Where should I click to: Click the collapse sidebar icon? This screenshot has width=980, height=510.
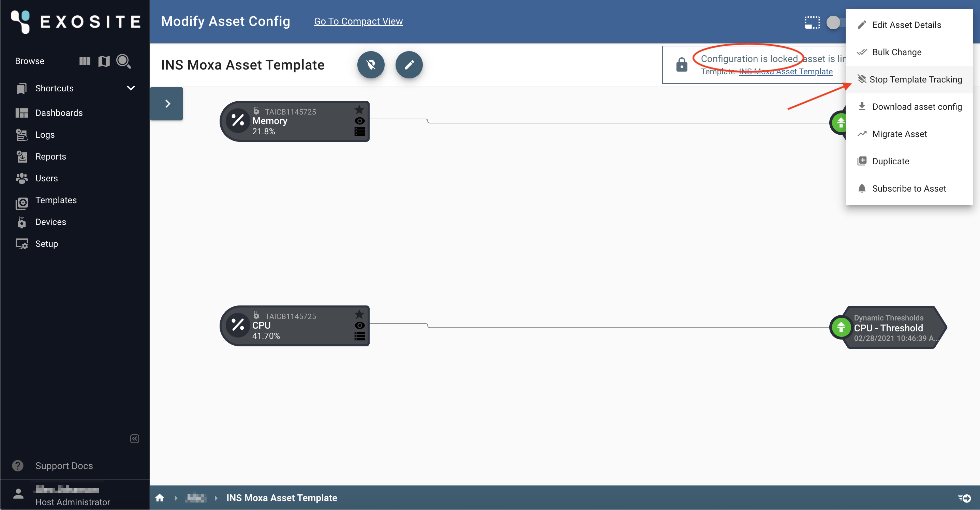click(x=135, y=438)
